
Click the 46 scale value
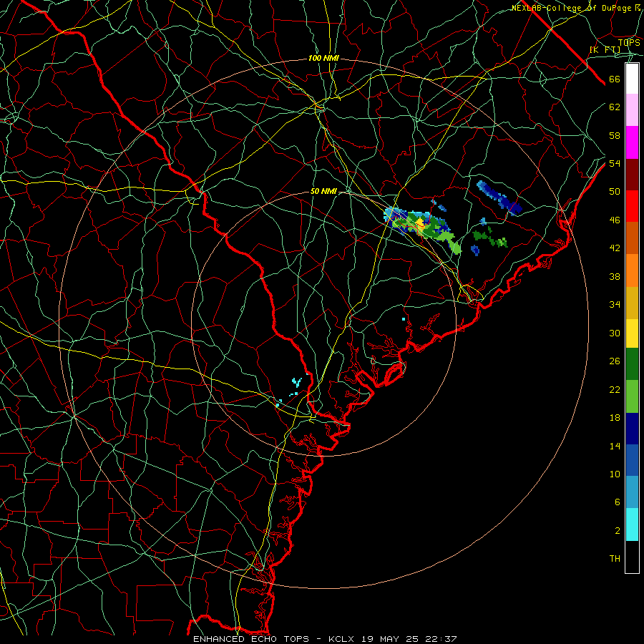(615, 220)
